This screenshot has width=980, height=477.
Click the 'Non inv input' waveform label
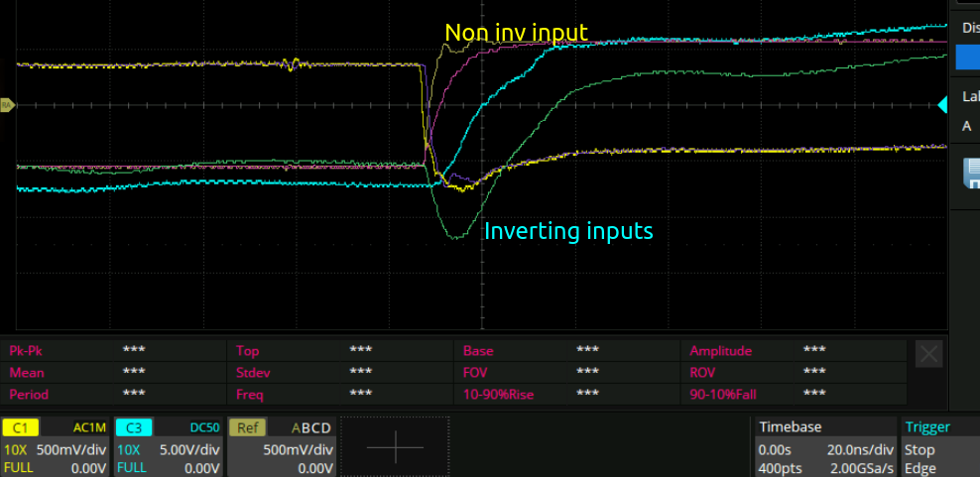516,33
